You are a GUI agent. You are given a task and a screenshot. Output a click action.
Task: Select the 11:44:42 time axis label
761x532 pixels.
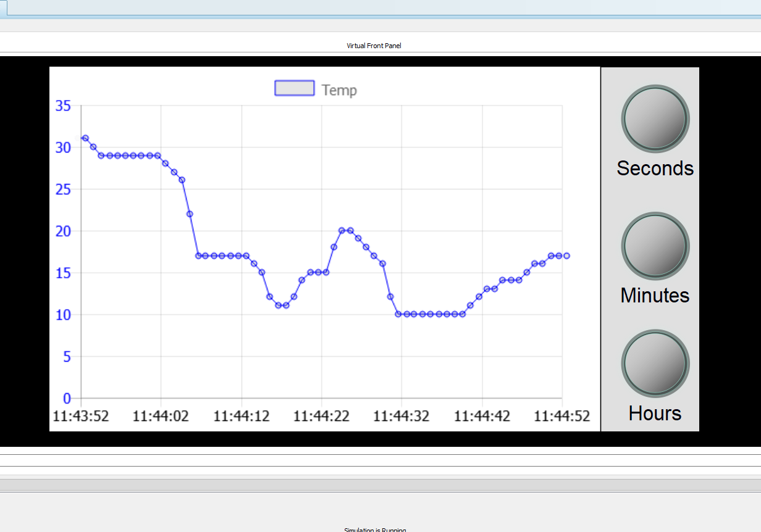coord(481,416)
